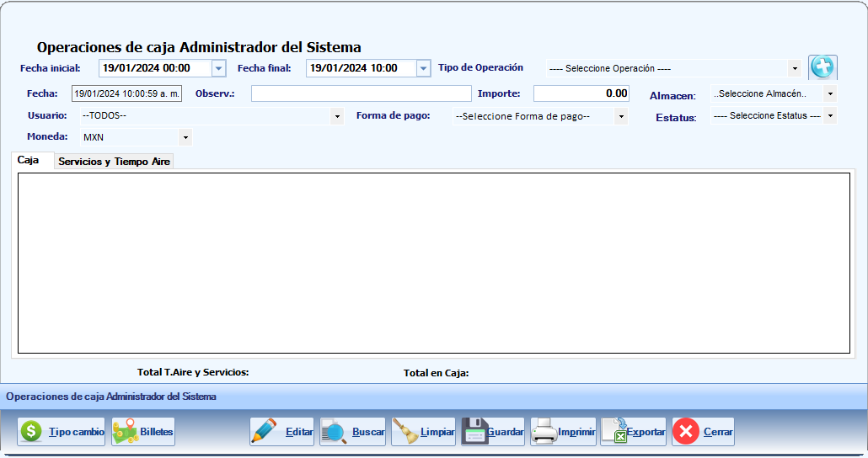
Task: Click the 'Fecha inicial:' label
Action: click(x=51, y=68)
